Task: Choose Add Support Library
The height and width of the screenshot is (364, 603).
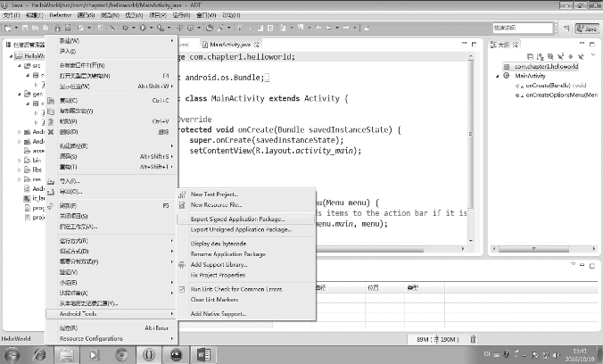Action: 219,264
